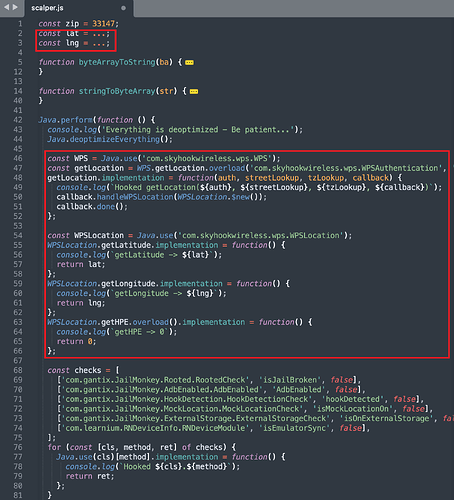454x500 pixels.
Task: Click the isEmulatorSync check entry
Action: 213,428
